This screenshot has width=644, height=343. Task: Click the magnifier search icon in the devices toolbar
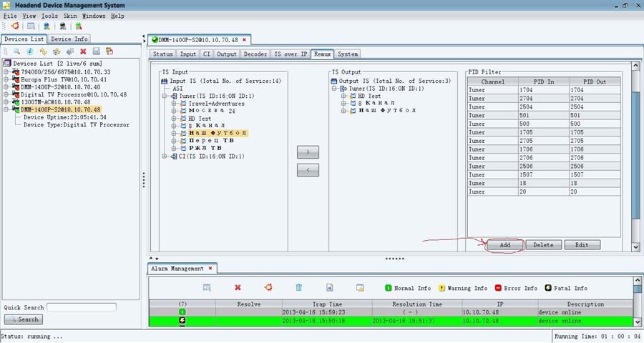16,51
